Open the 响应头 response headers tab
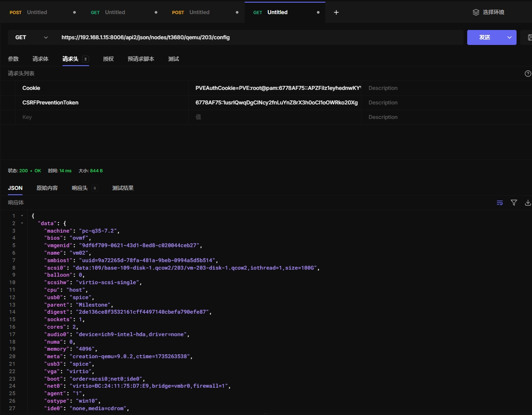 (x=80, y=188)
